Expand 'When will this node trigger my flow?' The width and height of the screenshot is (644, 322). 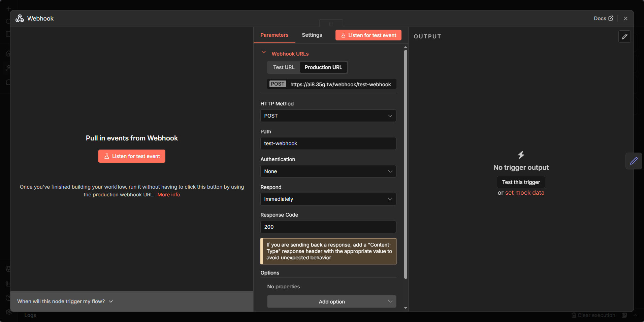65,301
